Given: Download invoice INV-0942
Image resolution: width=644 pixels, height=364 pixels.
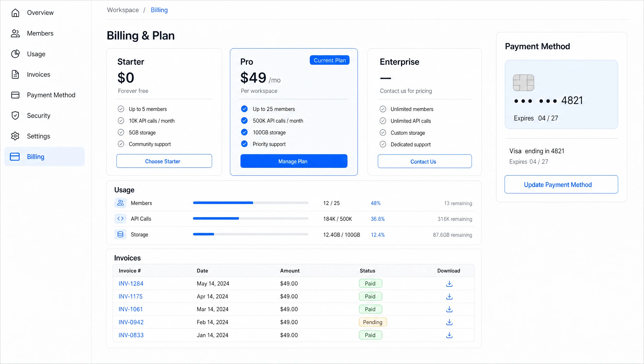Looking at the screenshot, I should 449,322.
